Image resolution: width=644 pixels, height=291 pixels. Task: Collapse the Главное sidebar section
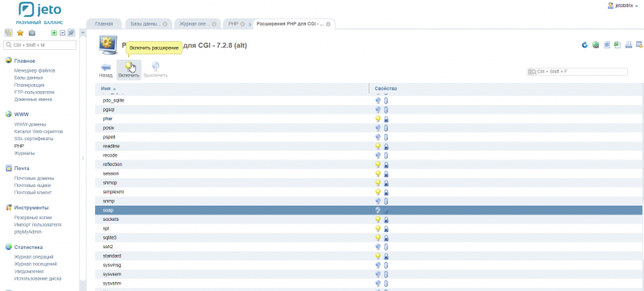(25, 60)
